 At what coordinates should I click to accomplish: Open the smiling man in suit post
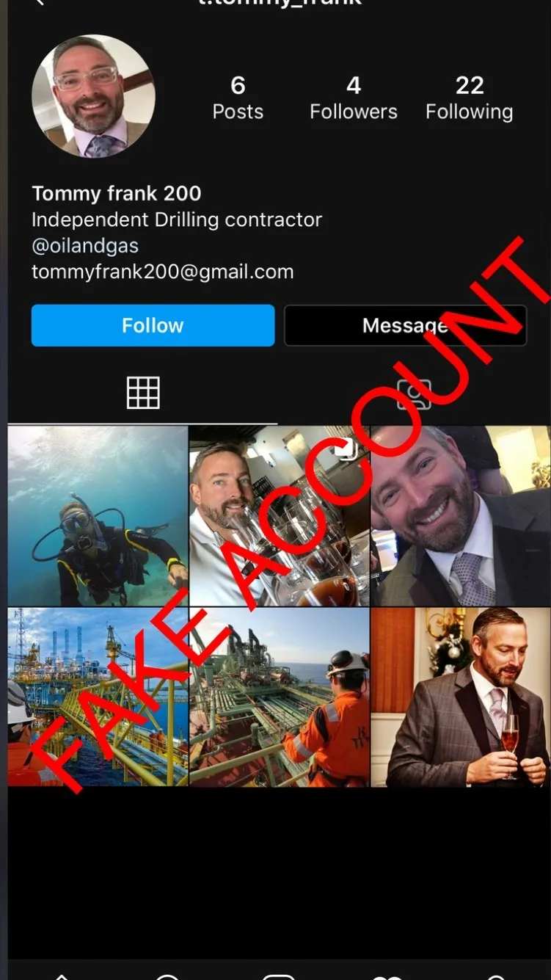click(461, 516)
